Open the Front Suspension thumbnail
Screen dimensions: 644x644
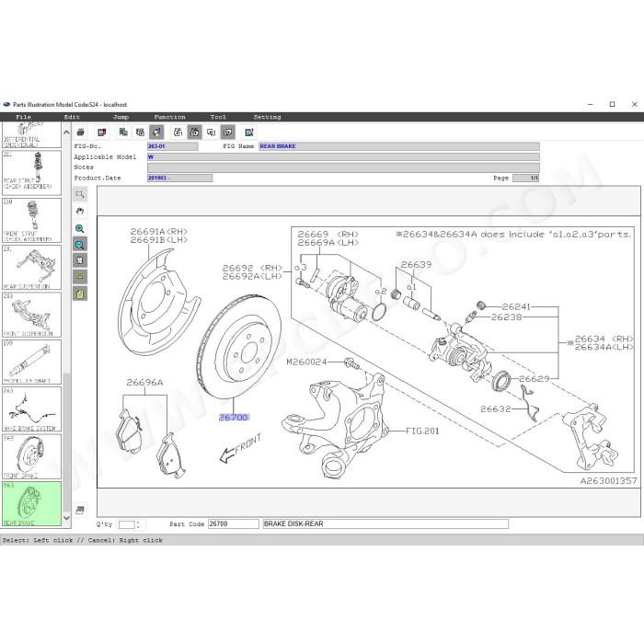[x=31, y=315]
